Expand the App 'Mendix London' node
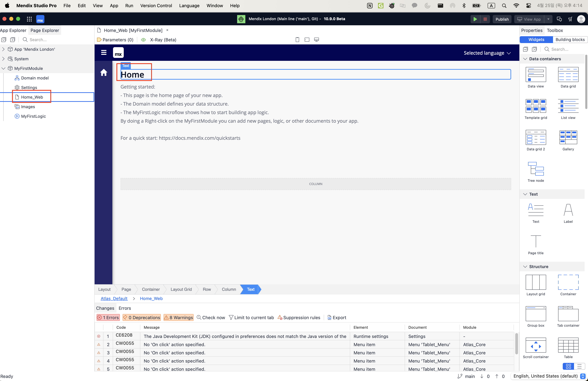The height and width of the screenshot is (381, 588). [x=3, y=49]
